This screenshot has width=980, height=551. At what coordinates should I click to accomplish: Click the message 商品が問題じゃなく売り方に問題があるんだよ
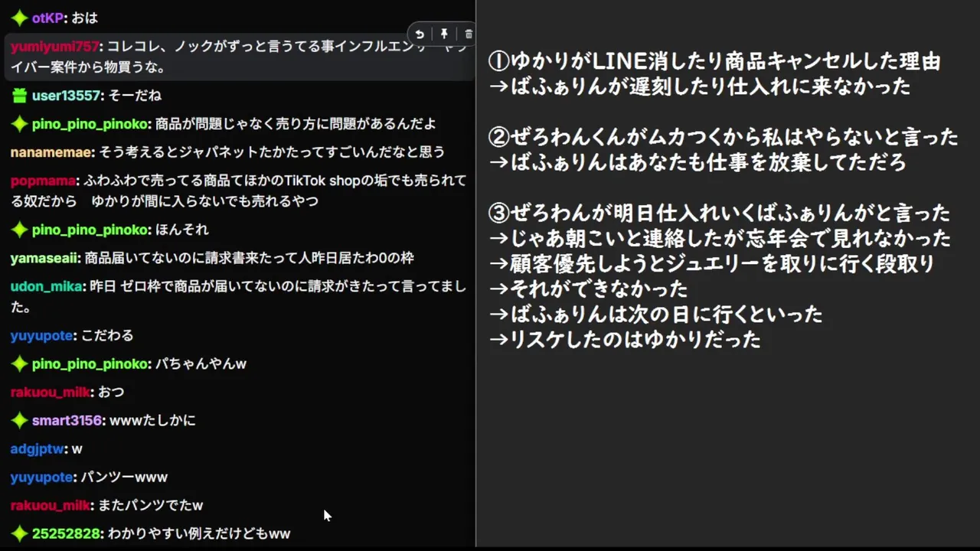[x=296, y=123]
